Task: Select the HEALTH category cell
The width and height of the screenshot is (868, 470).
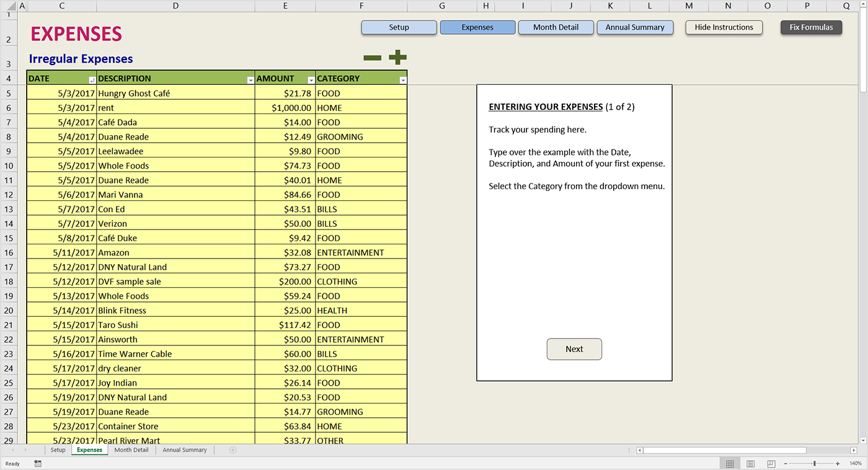Action: click(x=361, y=310)
